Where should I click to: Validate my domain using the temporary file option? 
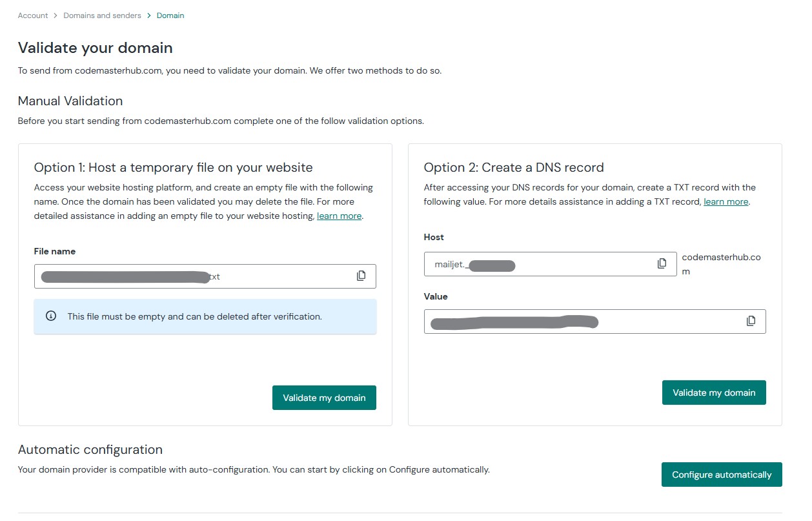[x=324, y=398]
